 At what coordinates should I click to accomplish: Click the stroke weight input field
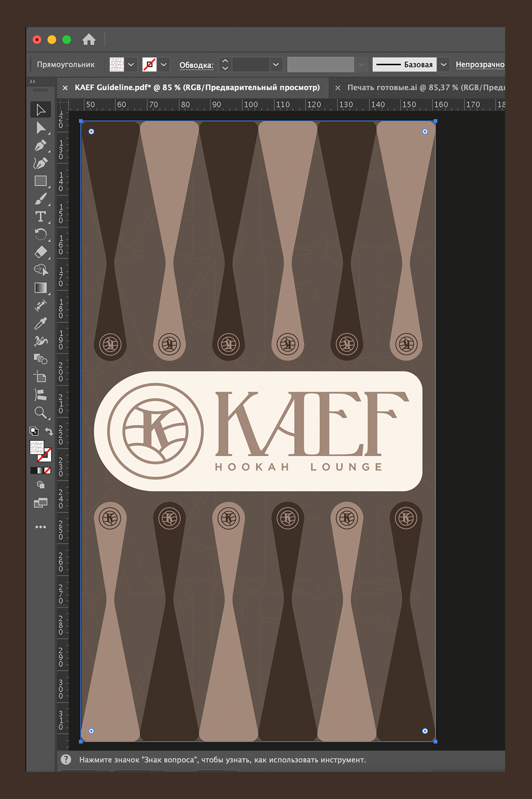251,65
